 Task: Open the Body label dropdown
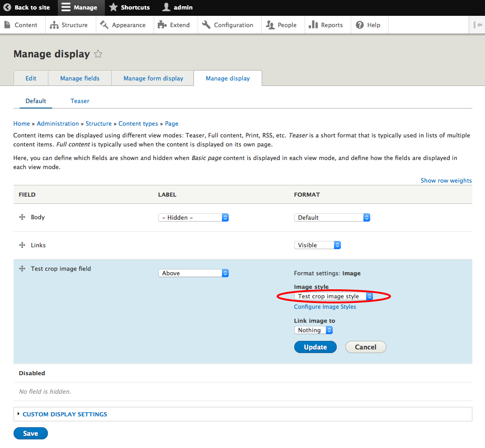tap(193, 217)
